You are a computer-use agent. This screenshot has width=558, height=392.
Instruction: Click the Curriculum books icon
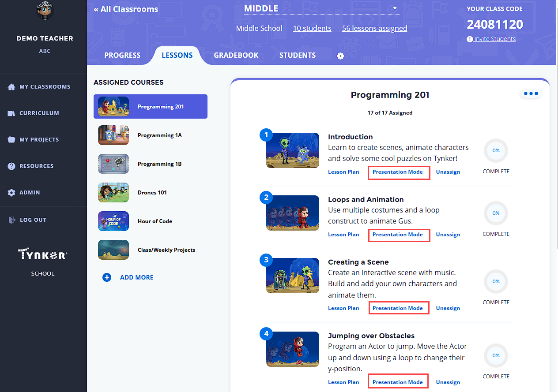point(11,113)
